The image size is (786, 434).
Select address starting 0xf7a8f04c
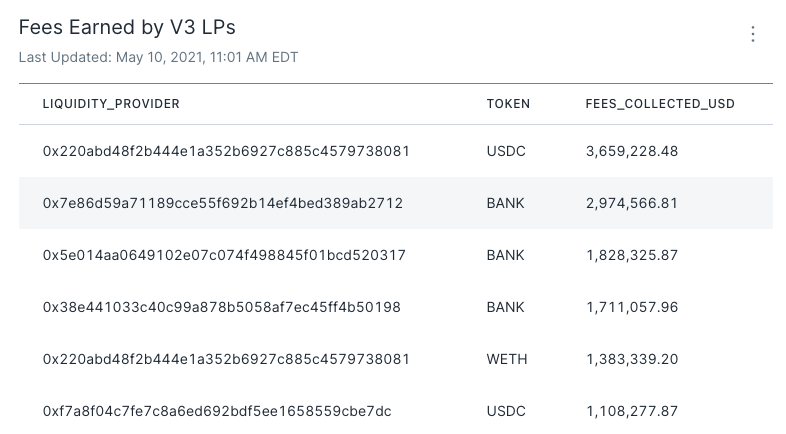217,411
